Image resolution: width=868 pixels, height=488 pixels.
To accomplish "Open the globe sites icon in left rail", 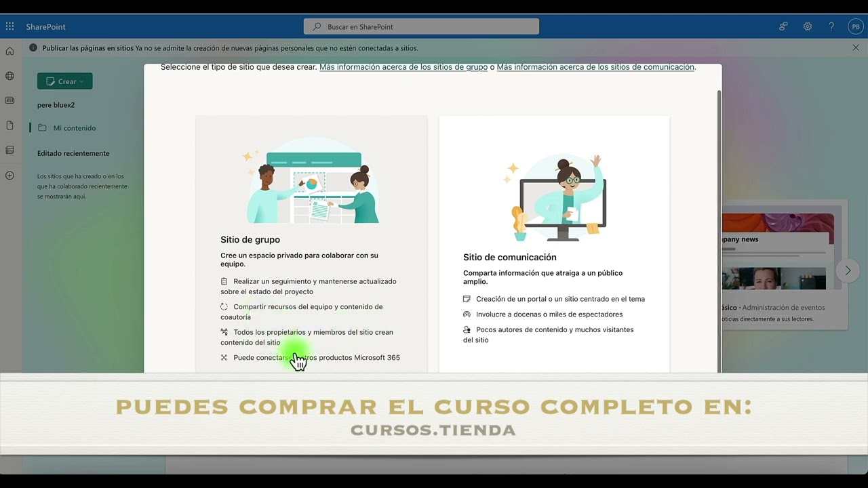I will 9,76.
